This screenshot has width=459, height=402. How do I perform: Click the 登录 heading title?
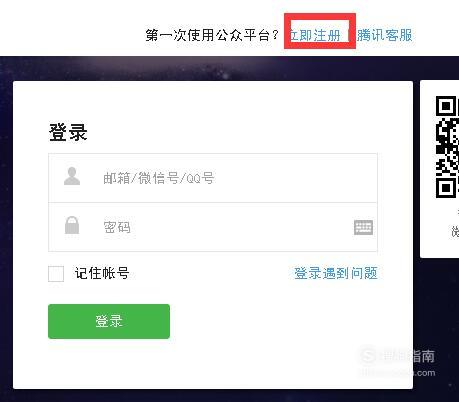pos(68,132)
